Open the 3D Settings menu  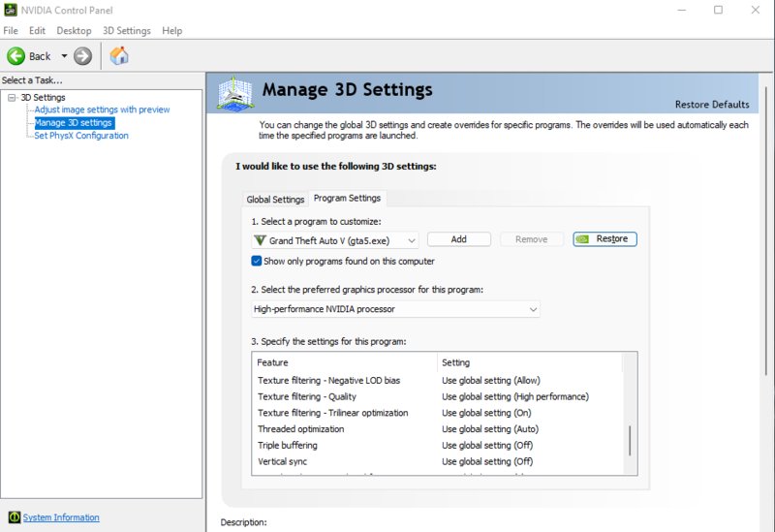pyautogui.click(x=127, y=31)
